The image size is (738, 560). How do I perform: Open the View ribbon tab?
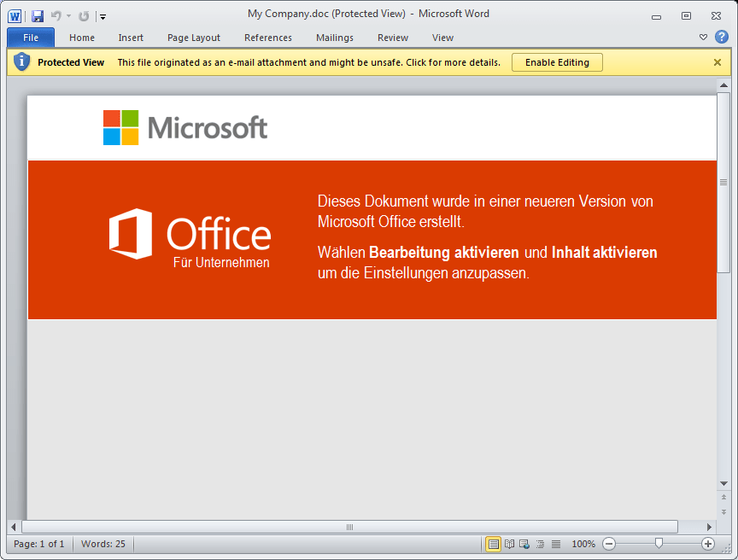click(x=442, y=38)
